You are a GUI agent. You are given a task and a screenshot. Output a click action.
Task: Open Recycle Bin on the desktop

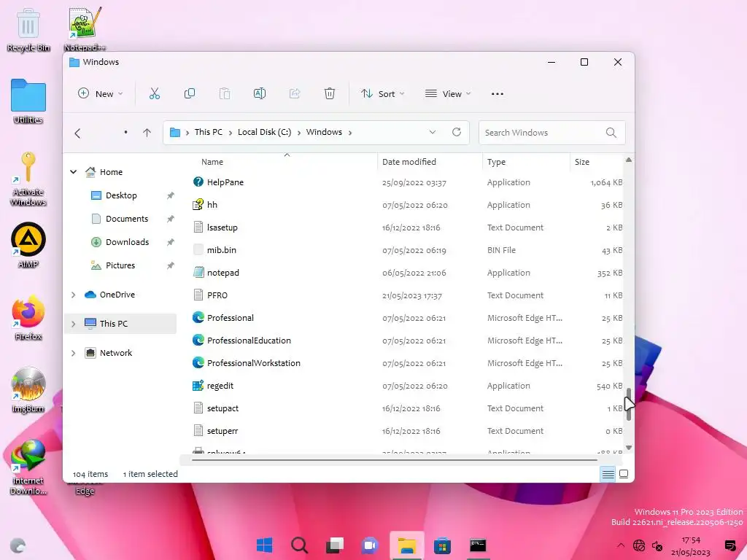click(28, 29)
